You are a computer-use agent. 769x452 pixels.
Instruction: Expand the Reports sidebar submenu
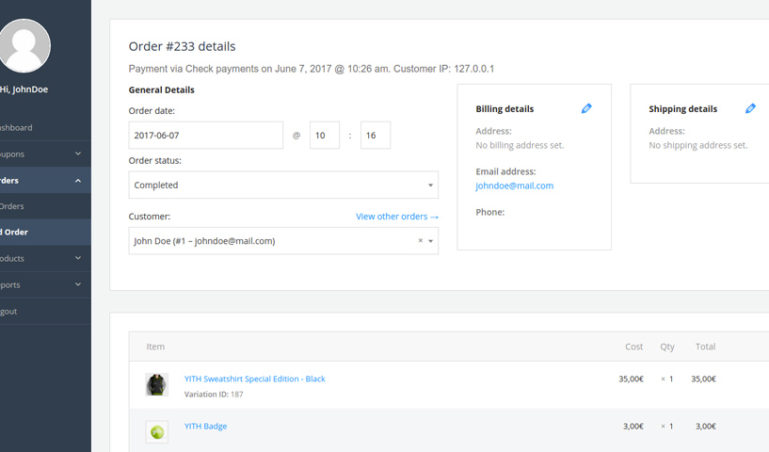click(x=78, y=285)
